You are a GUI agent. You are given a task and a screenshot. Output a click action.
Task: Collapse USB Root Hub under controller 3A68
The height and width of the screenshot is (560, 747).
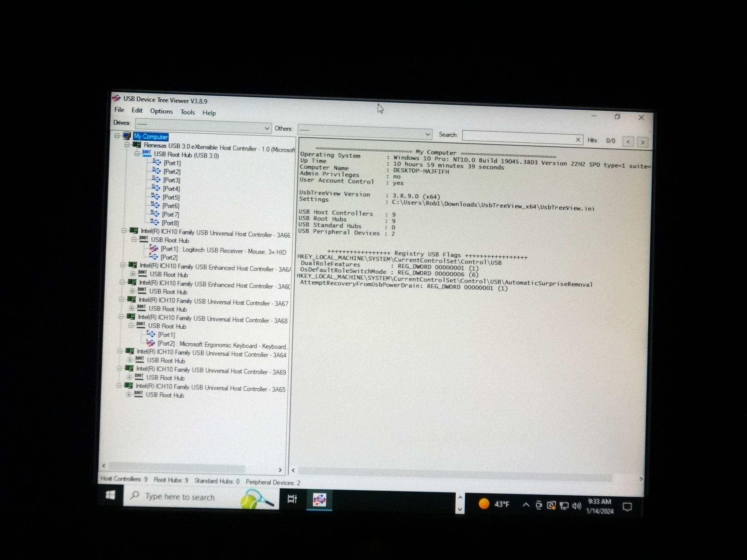131,326
